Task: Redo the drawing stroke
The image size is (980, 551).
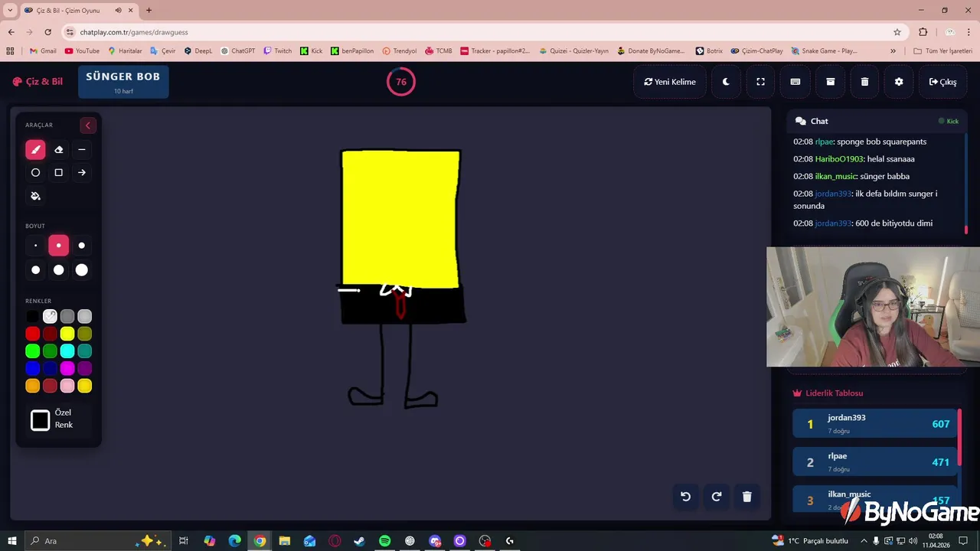Action: click(717, 497)
